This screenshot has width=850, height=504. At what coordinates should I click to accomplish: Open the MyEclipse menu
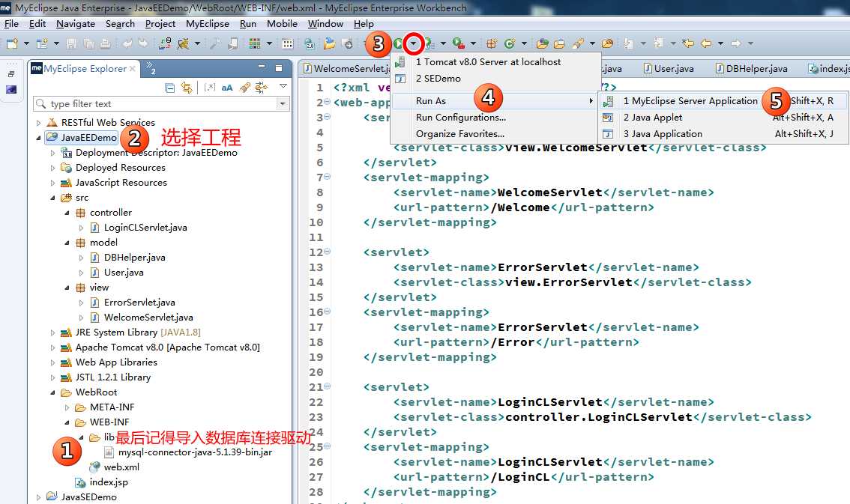point(207,24)
